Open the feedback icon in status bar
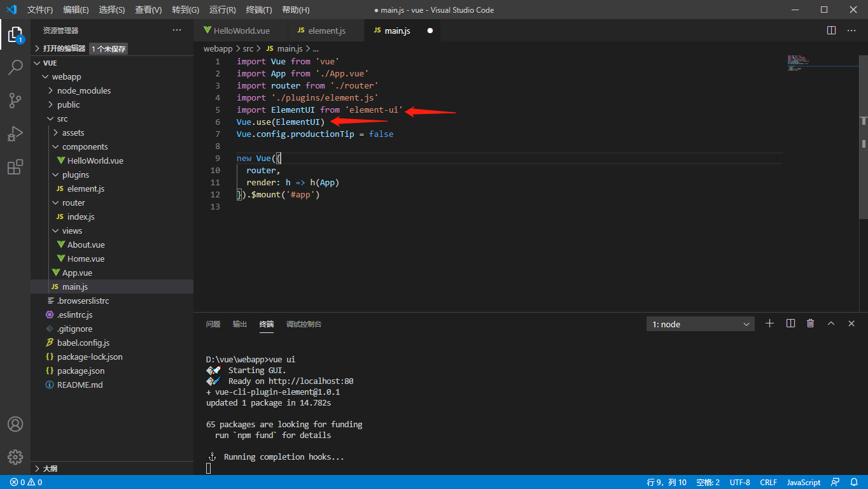 coord(836,482)
